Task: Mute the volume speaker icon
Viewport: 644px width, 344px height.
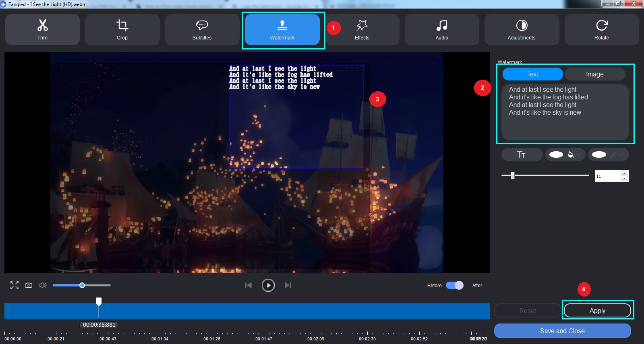Action: coord(43,285)
